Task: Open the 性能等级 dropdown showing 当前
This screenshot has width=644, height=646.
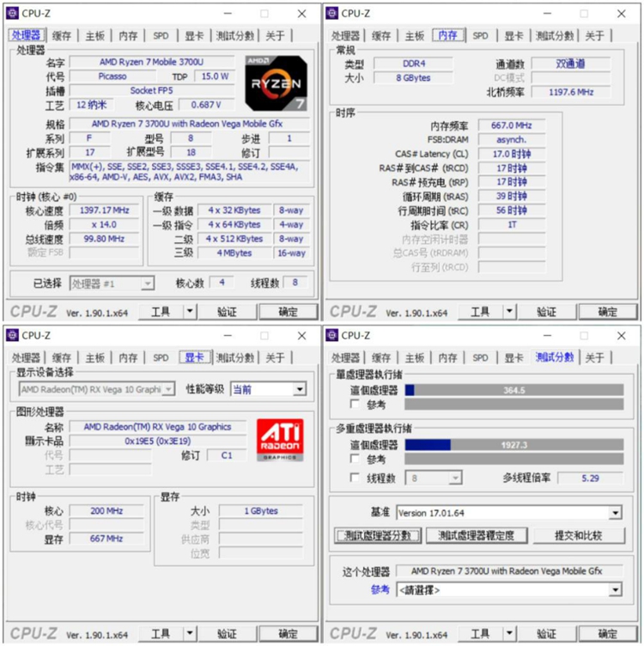Action: 268,389
